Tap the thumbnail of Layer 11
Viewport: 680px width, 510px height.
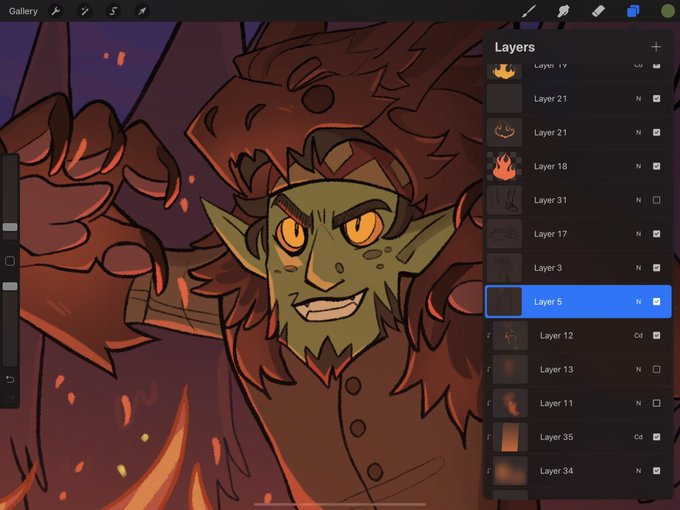click(510, 403)
